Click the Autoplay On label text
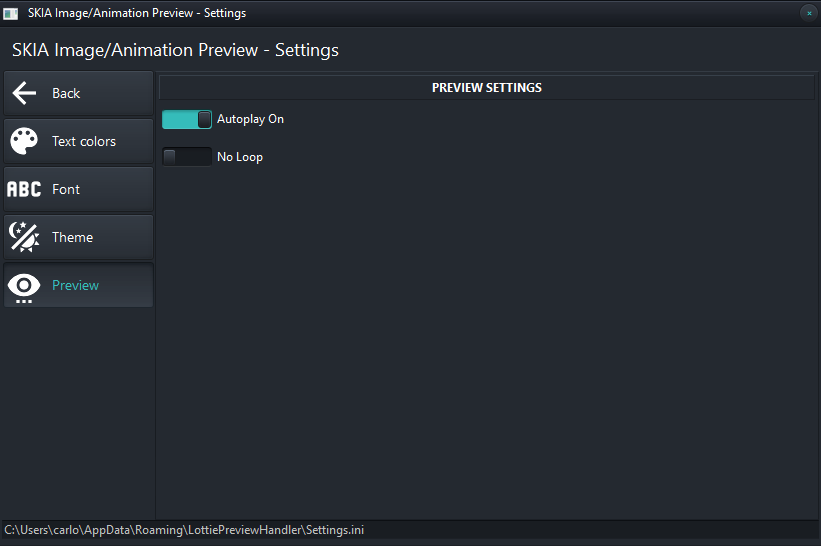 (x=250, y=119)
